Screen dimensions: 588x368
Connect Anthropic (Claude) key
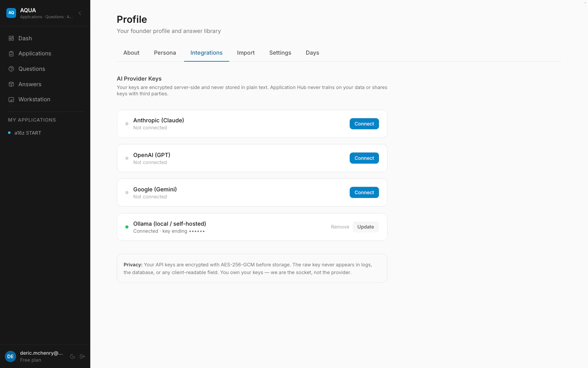[364, 124]
